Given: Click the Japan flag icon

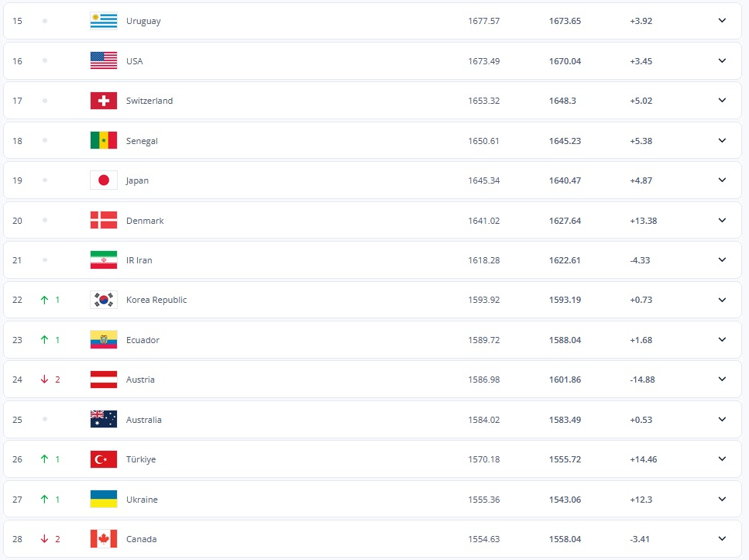Looking at the screenshot, I should 103,180.
